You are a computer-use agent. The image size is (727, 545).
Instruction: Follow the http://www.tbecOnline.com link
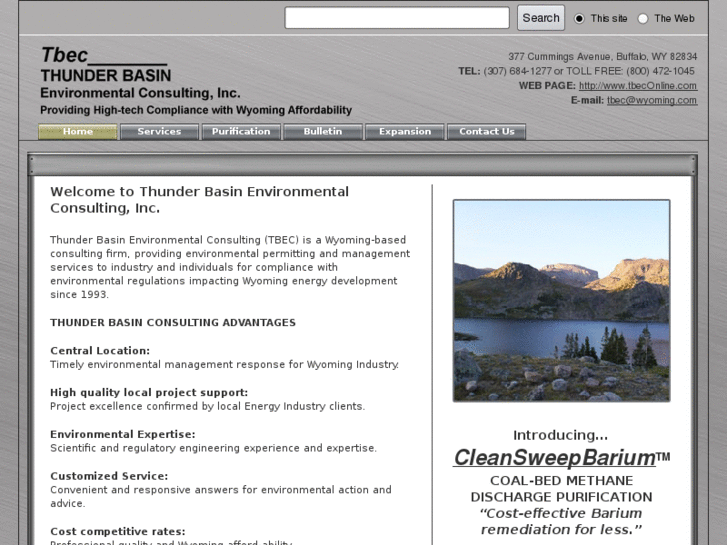[x=638, y=85]
